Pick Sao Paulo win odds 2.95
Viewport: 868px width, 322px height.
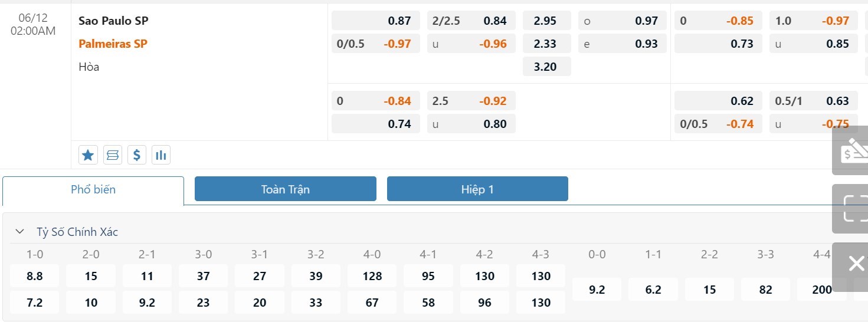pos(546,21)
